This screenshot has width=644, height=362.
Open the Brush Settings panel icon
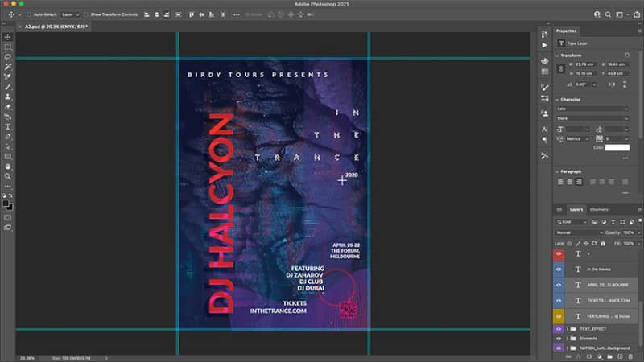(545, 88)
